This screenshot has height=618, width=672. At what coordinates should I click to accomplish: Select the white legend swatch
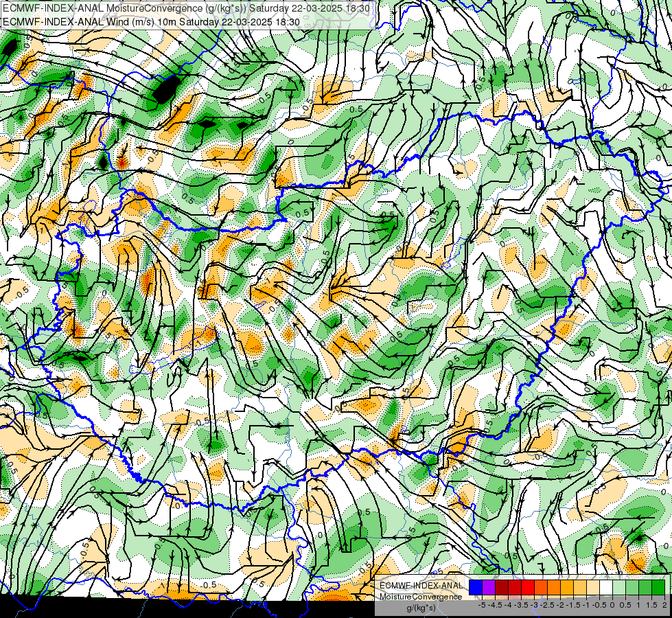[606, 588]
